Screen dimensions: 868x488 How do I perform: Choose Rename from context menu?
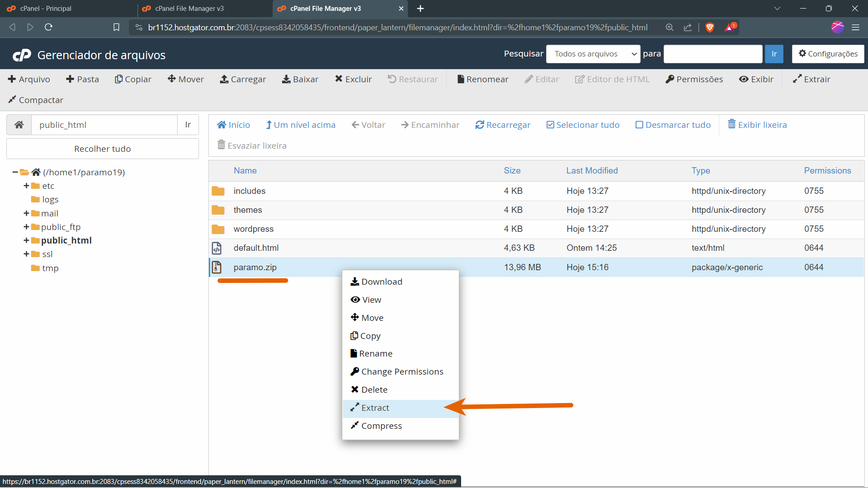(401, 354)
